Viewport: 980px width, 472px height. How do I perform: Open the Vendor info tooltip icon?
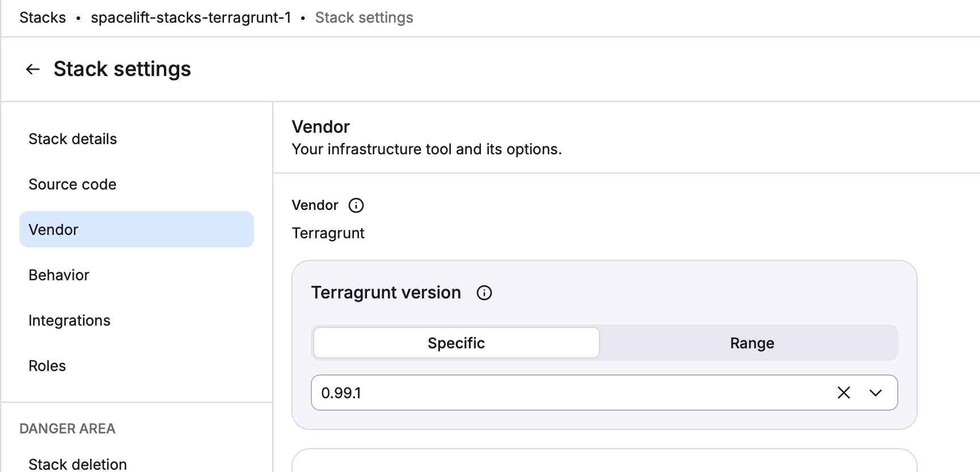[356, 205]
